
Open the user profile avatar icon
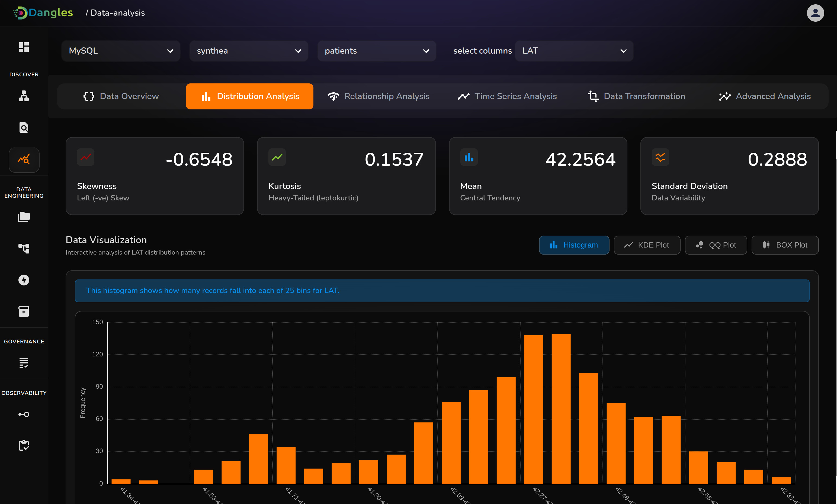click(815, 13)
